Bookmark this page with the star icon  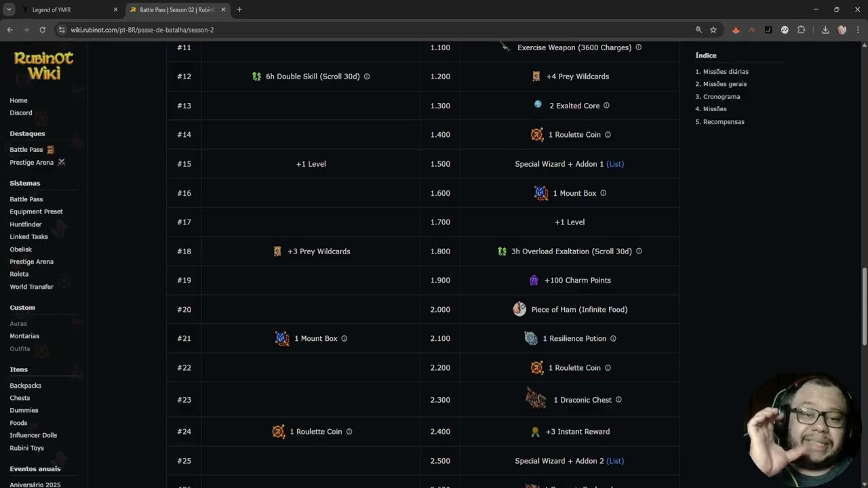pos(713,30)
